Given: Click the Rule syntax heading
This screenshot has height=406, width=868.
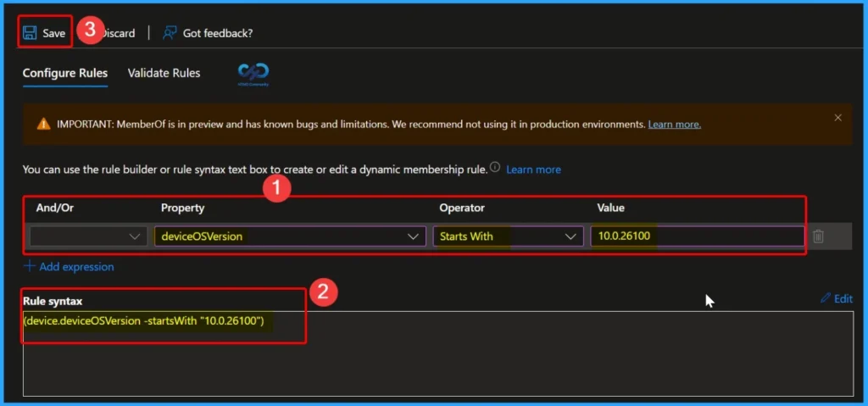Looking at the screenshot, I should click(x=53, y=301).
